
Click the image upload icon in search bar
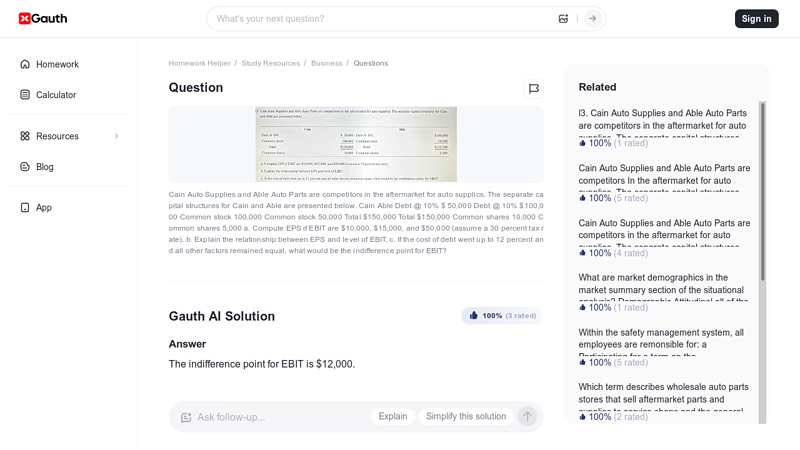click(x=563, y=18)
